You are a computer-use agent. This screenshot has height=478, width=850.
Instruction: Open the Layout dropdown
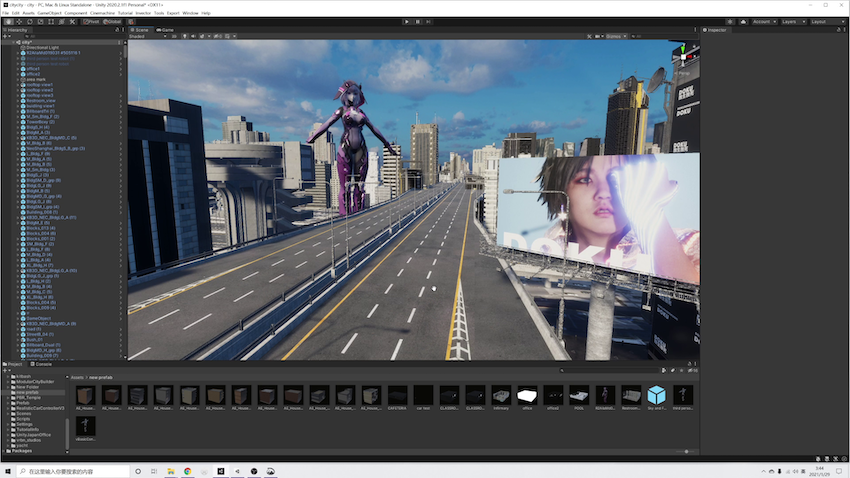pyautogui.click(x=825, y=21)
